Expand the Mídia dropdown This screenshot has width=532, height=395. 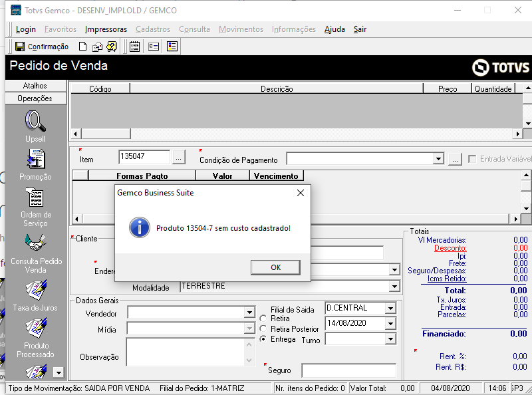[249, 328]
